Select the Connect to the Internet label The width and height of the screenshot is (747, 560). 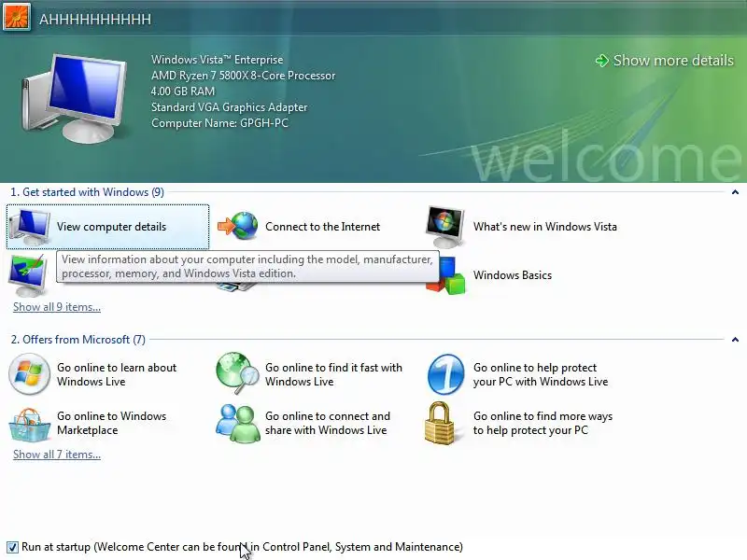(322, 227)
